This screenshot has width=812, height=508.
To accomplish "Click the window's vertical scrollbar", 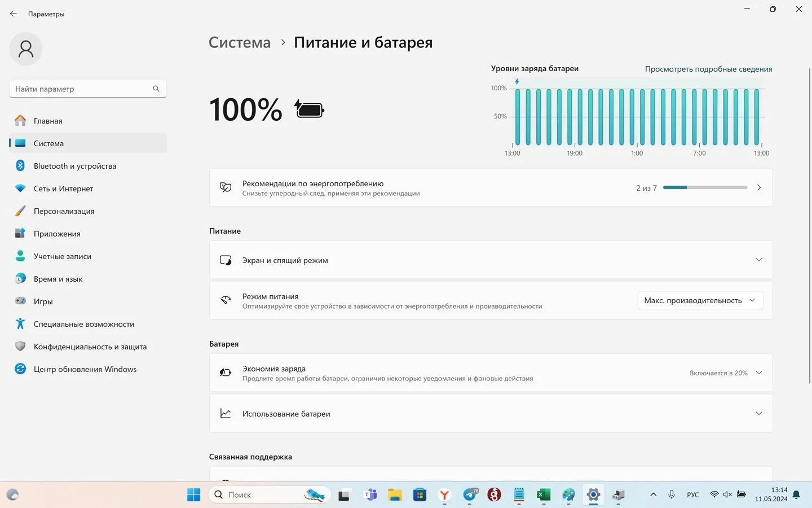I will pyautogui.click(x=810, y=226).
